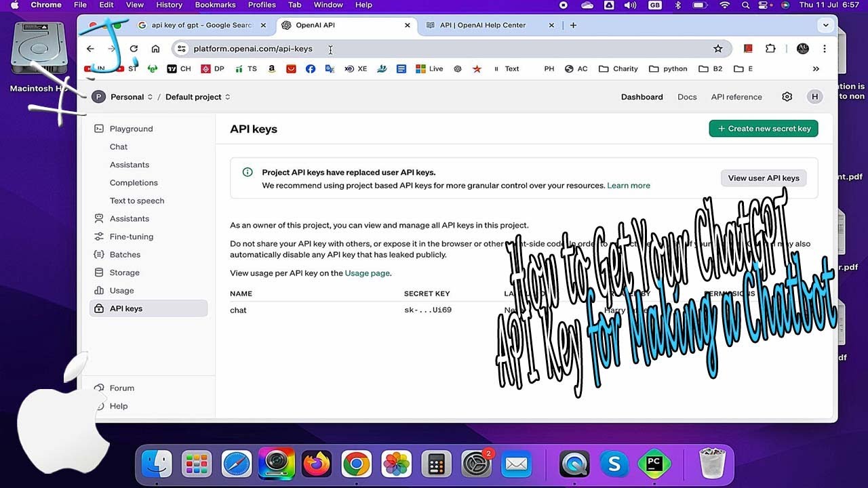Open the Default project switcher
868x488 pixels.
(198, 97)
